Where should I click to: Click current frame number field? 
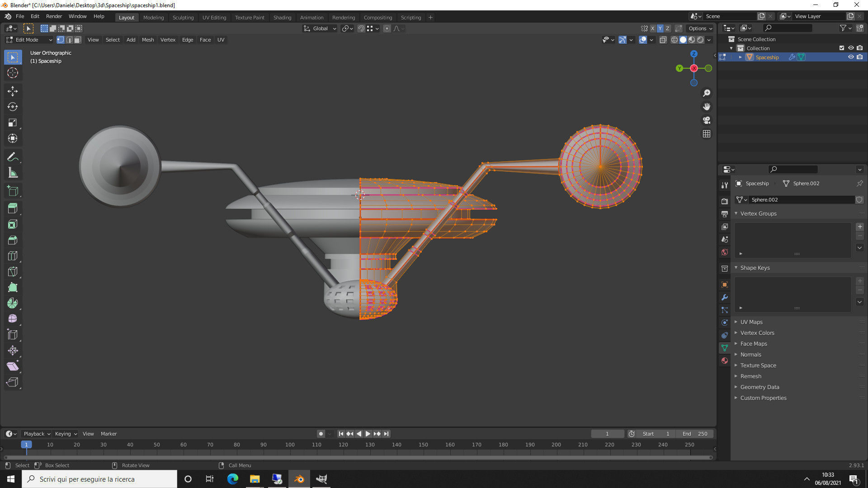607,434
